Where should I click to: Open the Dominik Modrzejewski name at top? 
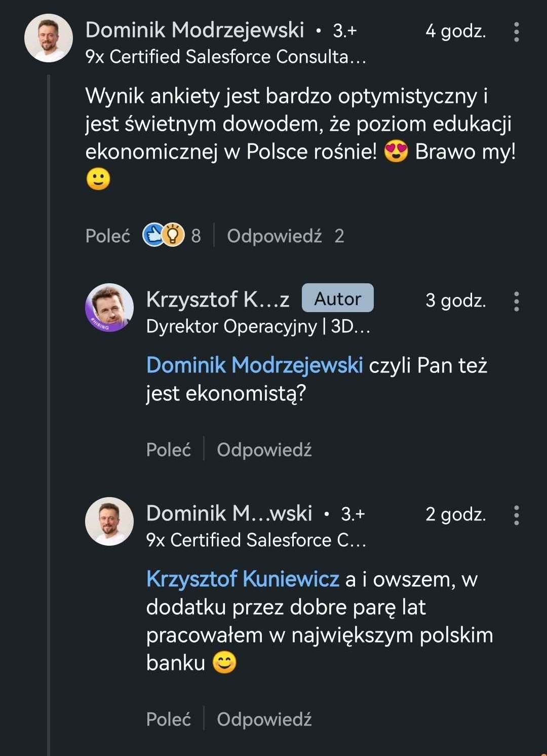[194, 30]
